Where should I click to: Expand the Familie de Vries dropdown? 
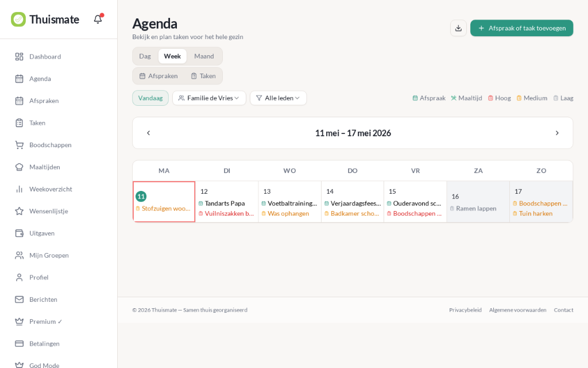(209, 98)
